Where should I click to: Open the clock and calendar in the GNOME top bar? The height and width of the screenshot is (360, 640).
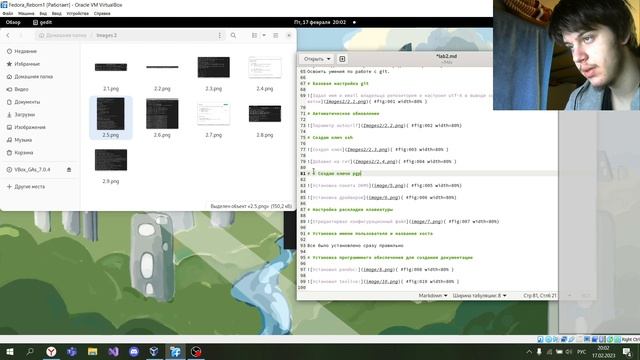pos(320,22)
